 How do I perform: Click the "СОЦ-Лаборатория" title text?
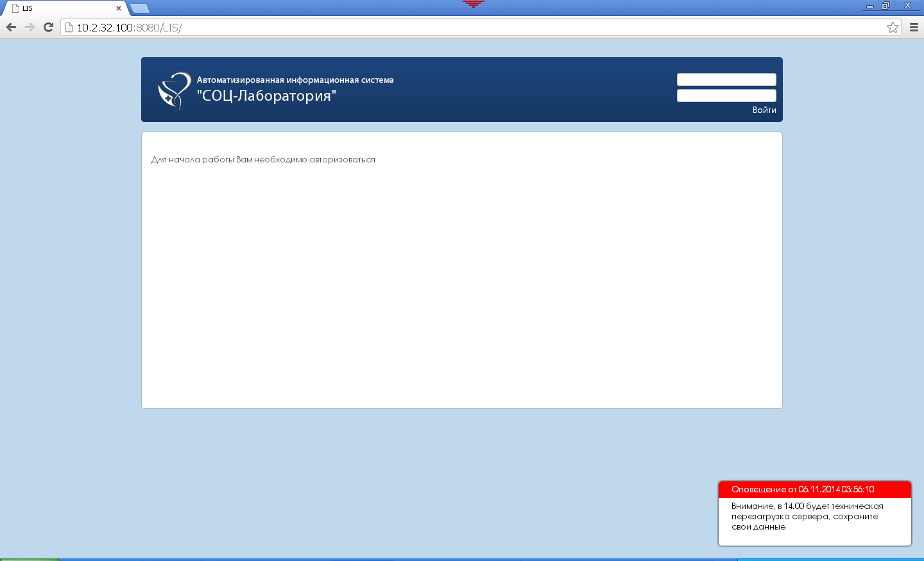(266, 96)
